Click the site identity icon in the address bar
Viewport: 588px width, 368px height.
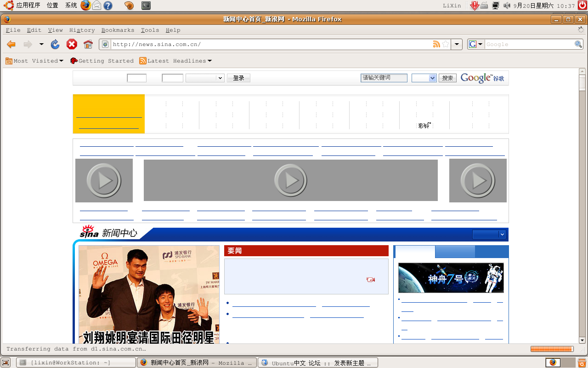105,44
